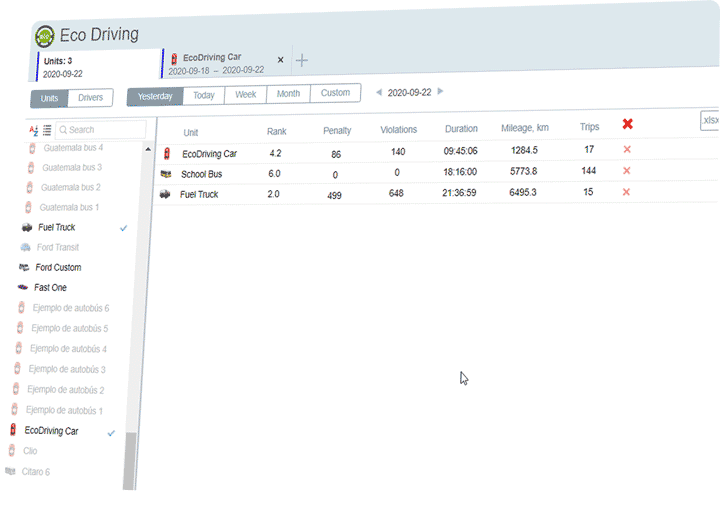
Task: Select the Custom period
Action: [335, 93]
